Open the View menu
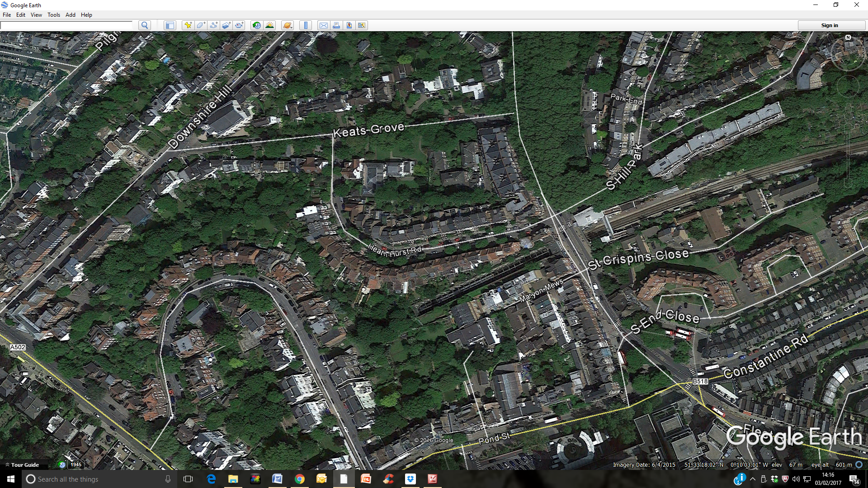 (36, 15)
